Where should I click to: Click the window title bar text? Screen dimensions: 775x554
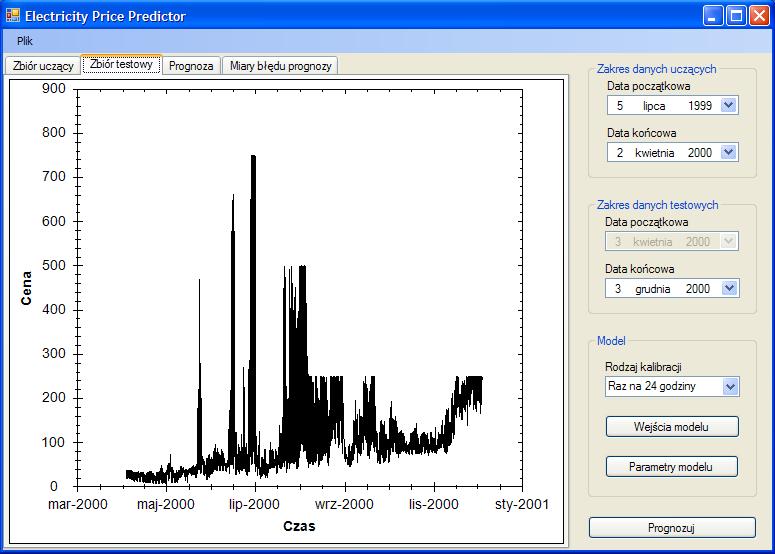[x=105, y=16]
